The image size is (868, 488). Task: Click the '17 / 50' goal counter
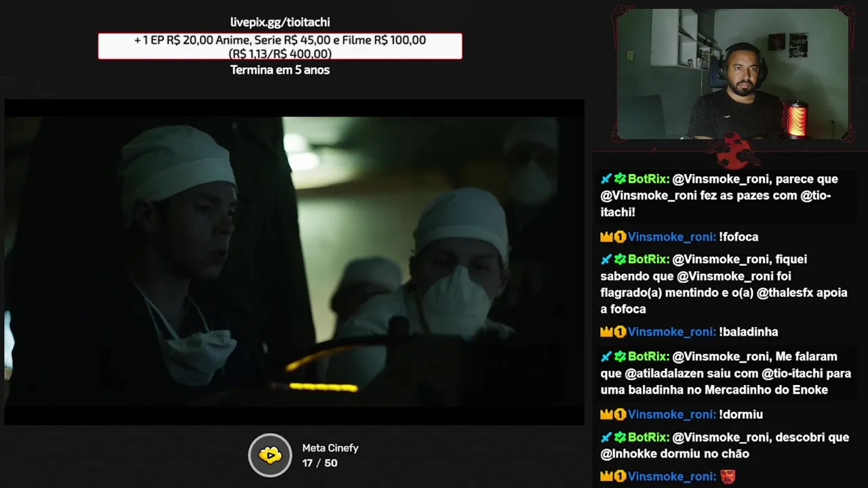pyautogui.click(x=319, y=463)
